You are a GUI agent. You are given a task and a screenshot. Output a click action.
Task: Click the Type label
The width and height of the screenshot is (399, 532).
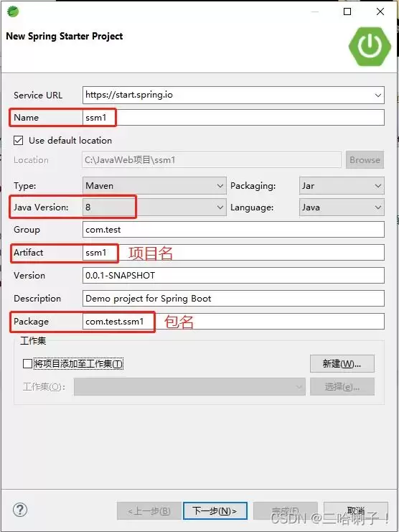click(24, 186)
